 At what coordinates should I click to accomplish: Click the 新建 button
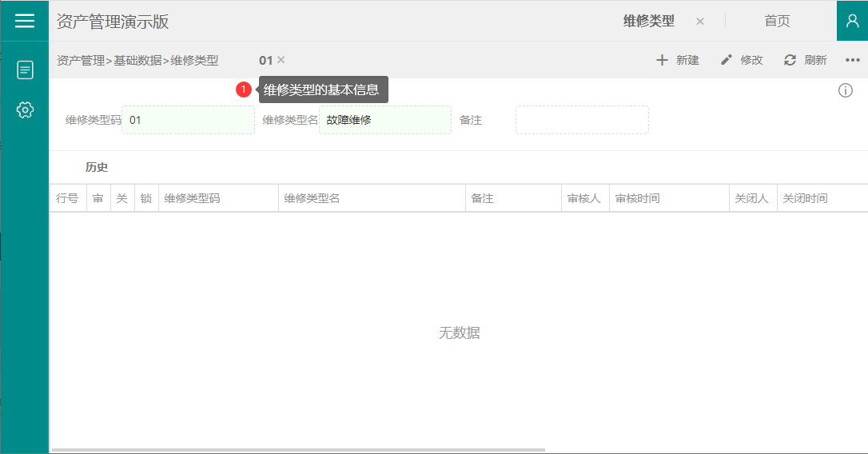pos(678,60)
